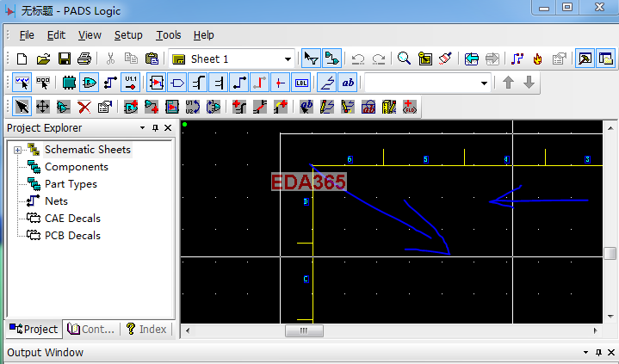Viewport: 619px width, 364px height.
Task: Open an existing design file
Action: point(43,59)
